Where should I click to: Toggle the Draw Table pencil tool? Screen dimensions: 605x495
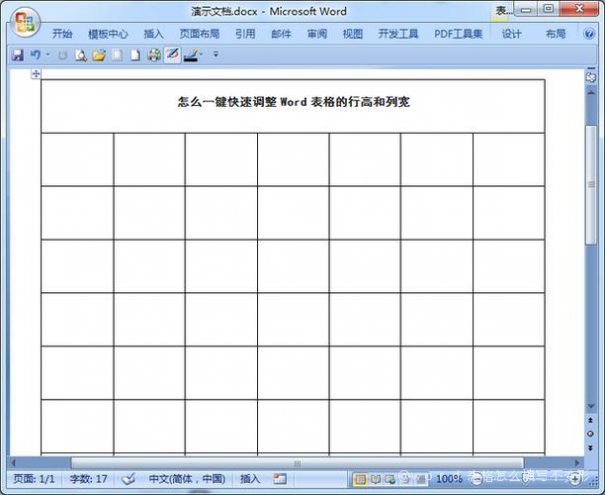pyautogui.click(x=172, y=55)
